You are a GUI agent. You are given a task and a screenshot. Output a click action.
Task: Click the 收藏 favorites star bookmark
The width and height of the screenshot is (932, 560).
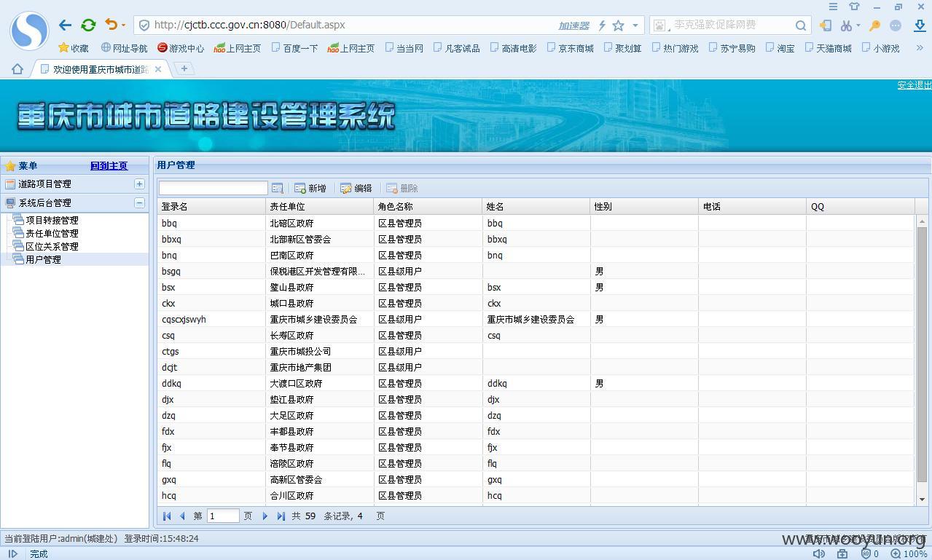coord(74,48)
